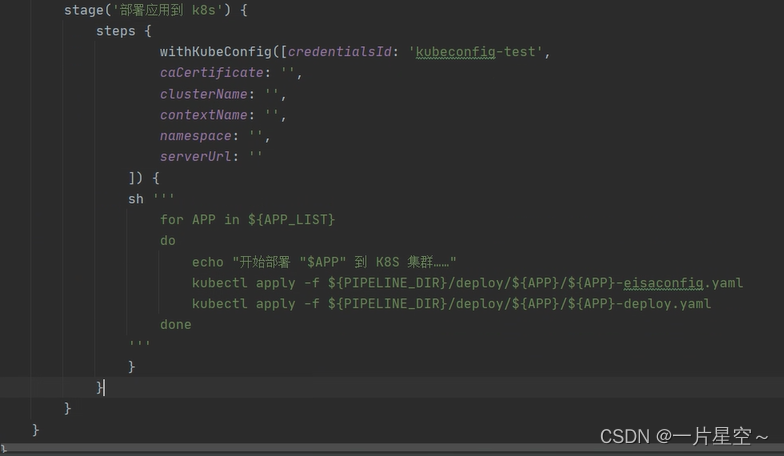
Task: Click the ']) {' closing bracket line
Action: click(x=144, y=178)
